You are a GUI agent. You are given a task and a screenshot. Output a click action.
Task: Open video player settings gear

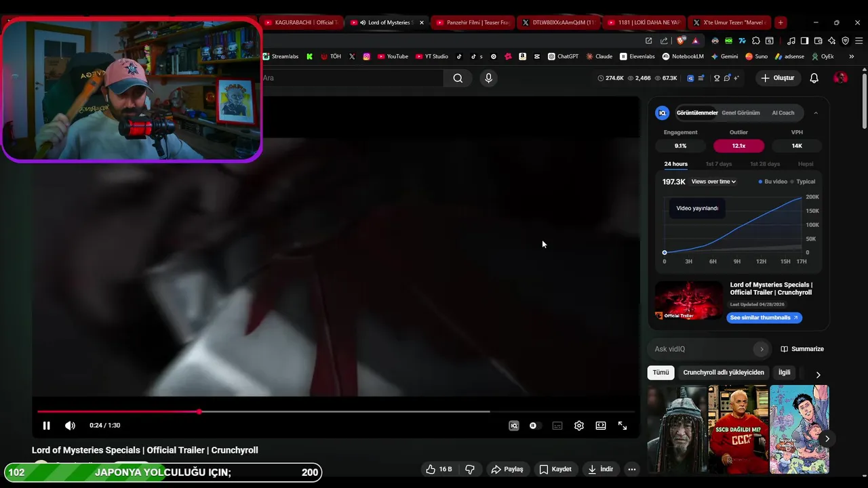pyautogui.click(x=579, y=426)
